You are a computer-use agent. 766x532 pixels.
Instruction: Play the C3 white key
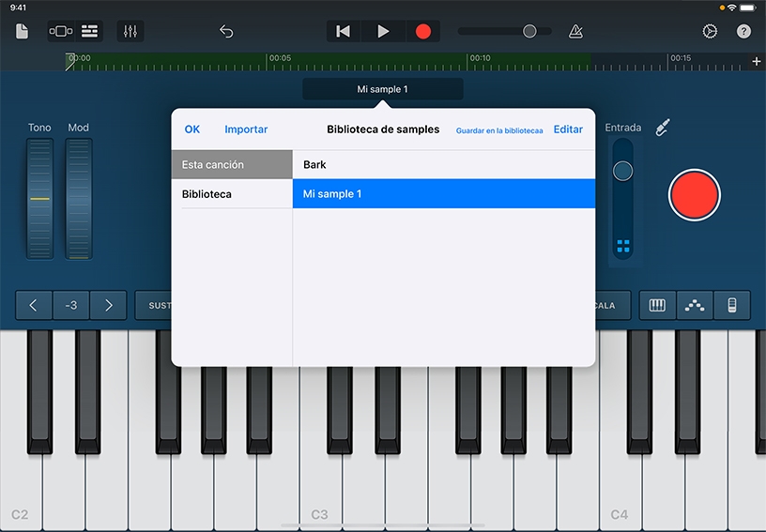[321, 488]
